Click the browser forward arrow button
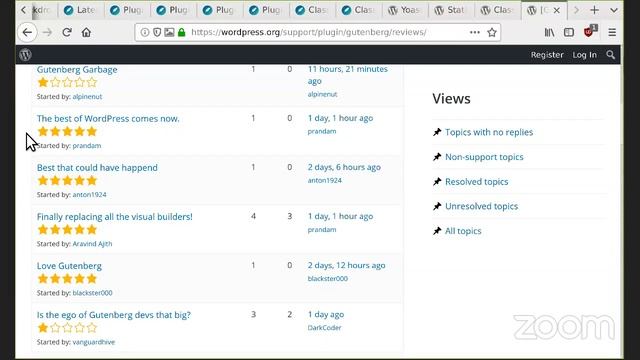 tap(47, 32)
